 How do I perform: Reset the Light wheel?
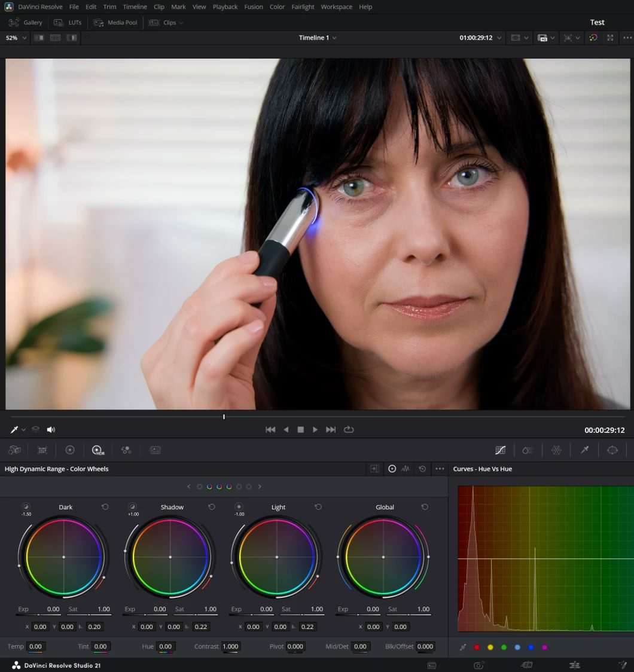pyautogui.click(x=318, y=507)
